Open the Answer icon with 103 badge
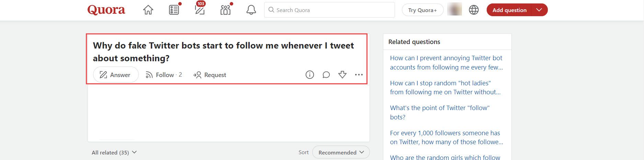644x160 pixels. coord(200,10)
